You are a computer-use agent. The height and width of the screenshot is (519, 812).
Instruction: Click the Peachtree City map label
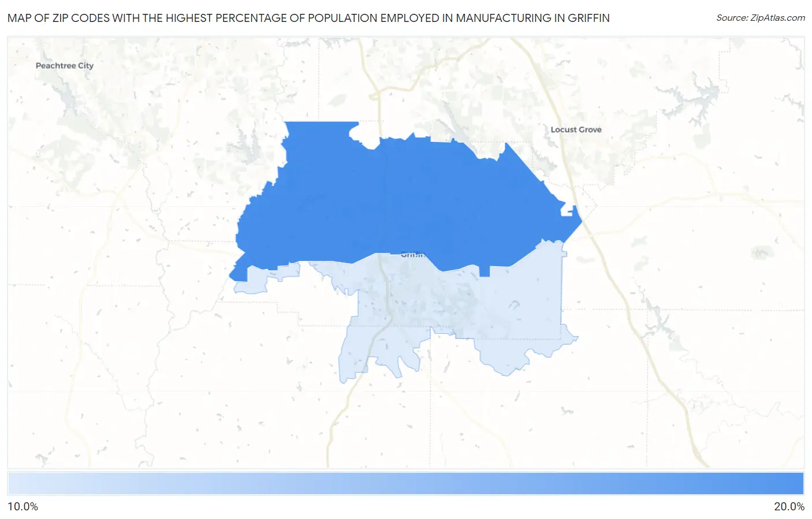tap(65, 66)
